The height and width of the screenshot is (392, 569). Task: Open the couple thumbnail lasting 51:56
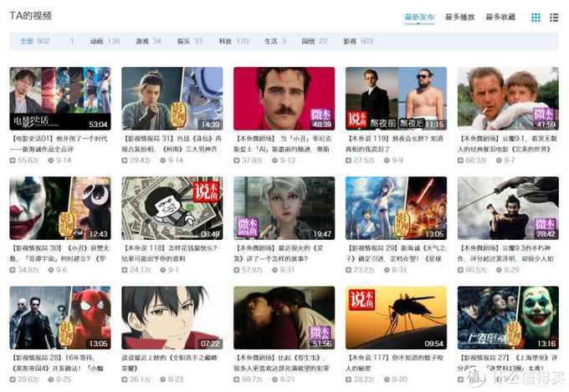284,318
